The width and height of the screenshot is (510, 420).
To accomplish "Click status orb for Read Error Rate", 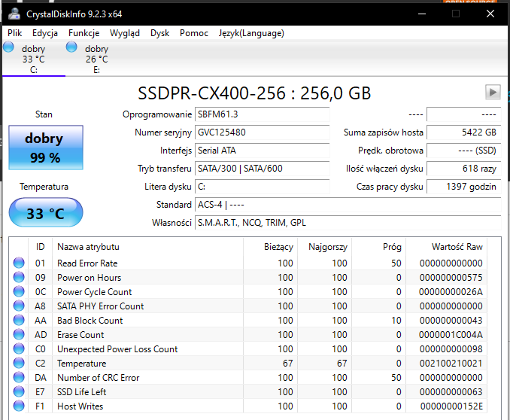I will (x=19, y=263).
